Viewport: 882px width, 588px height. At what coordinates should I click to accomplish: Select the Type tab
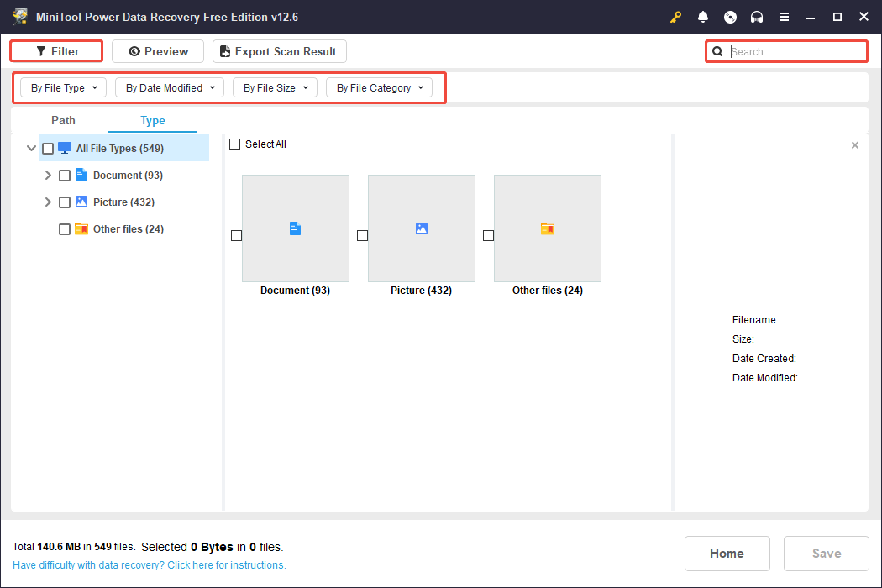153,120
